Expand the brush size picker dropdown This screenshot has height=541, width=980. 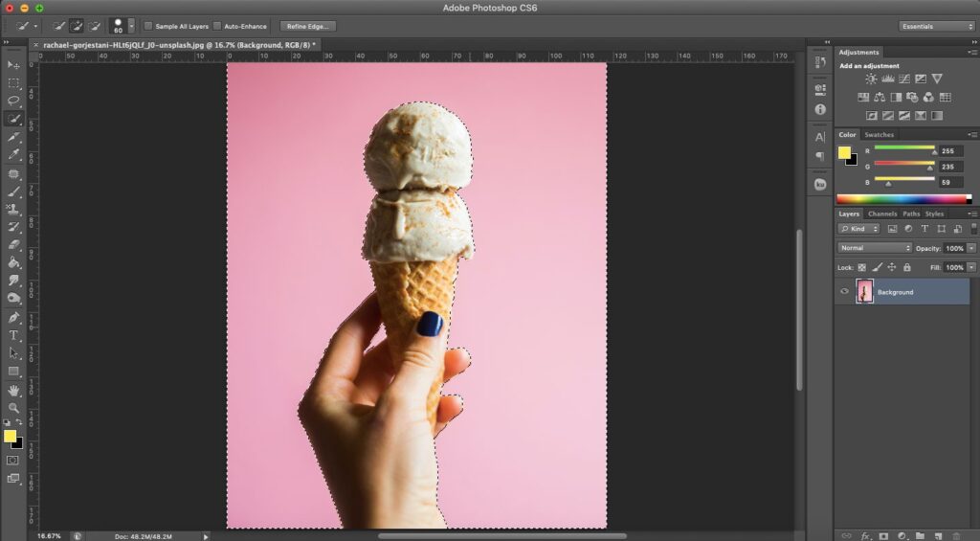[131, 26]
